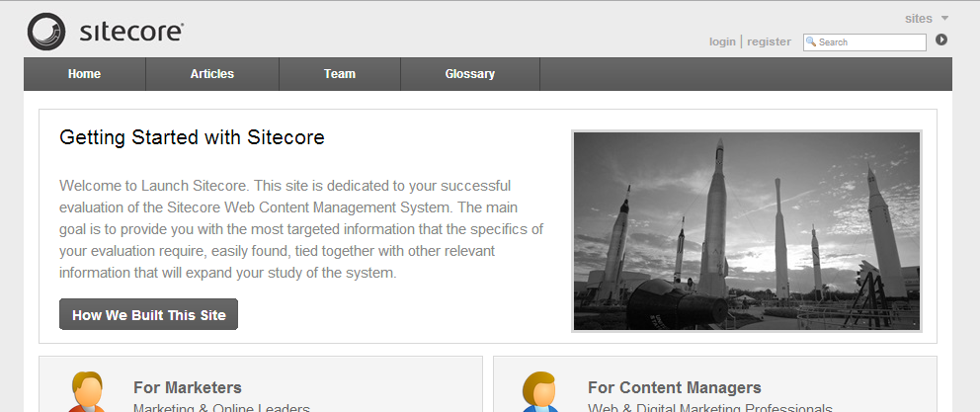Click the magnifier icon in search box
This screenshot has height=412, width=980.
[x=811, y=41]
